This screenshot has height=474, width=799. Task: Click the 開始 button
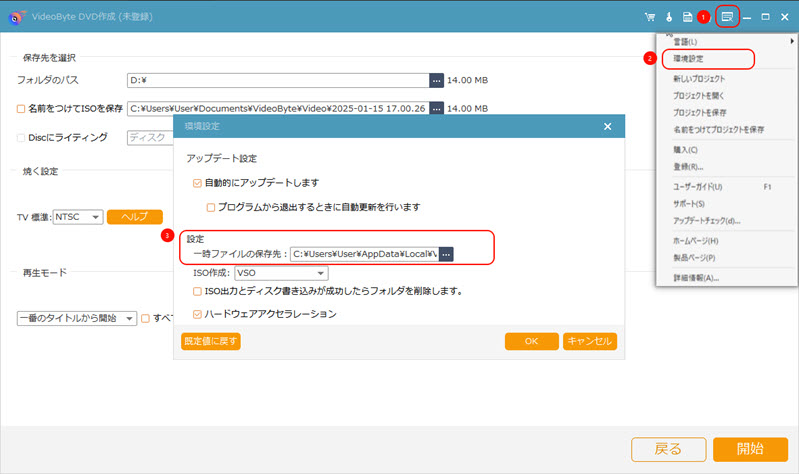[750, 449]
